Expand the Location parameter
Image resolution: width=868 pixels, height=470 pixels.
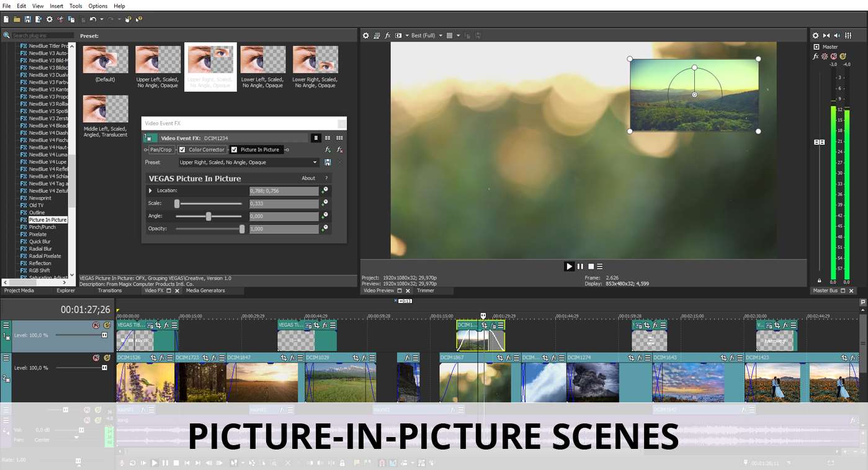[150, 191]
